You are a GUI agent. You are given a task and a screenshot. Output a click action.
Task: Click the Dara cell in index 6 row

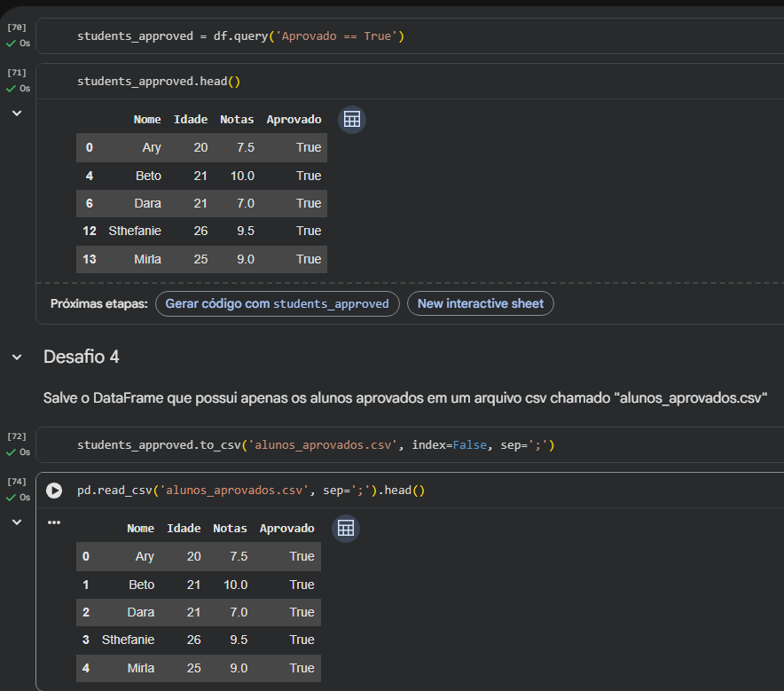coord(148,203)
